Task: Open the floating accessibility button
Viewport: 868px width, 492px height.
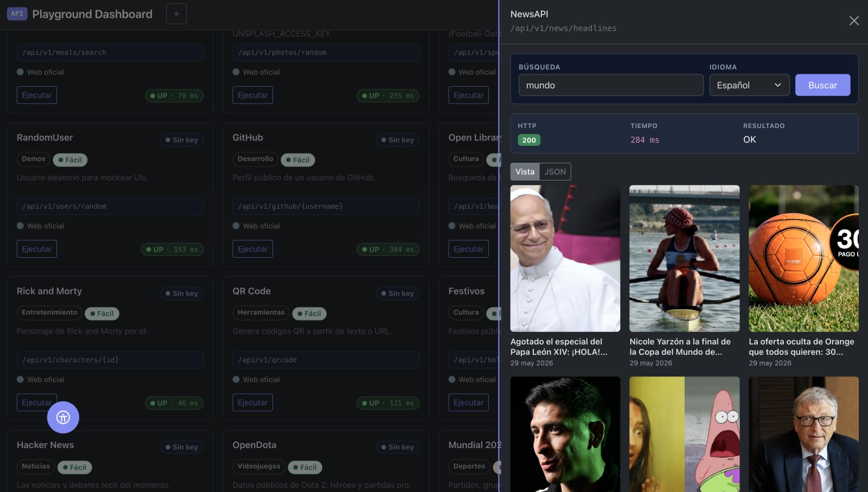Action: tap(63, 417)
